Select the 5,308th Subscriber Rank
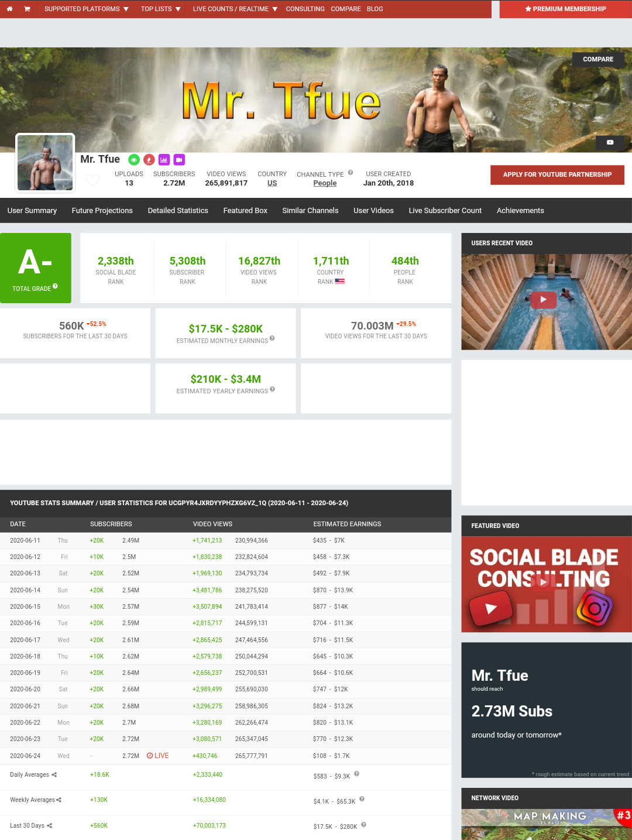This screenshot has height=840, width=632. pyautogui.click(x=187, y=261)
